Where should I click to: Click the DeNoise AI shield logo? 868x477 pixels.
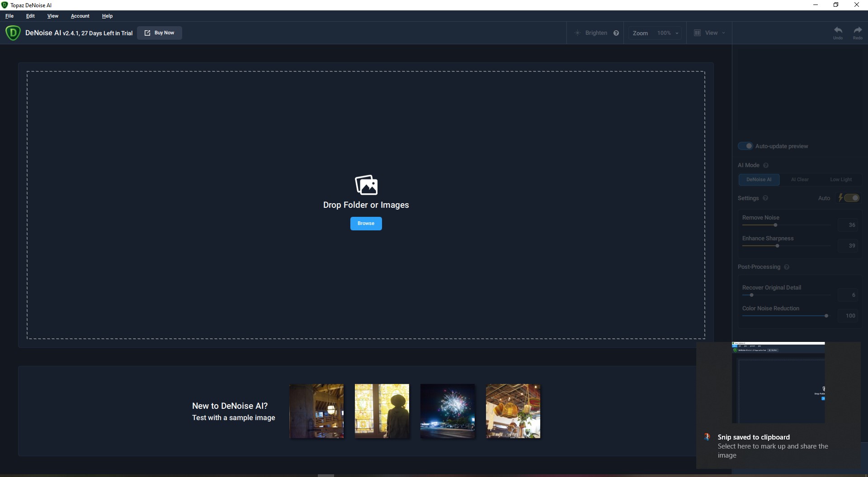click(13, 33)
